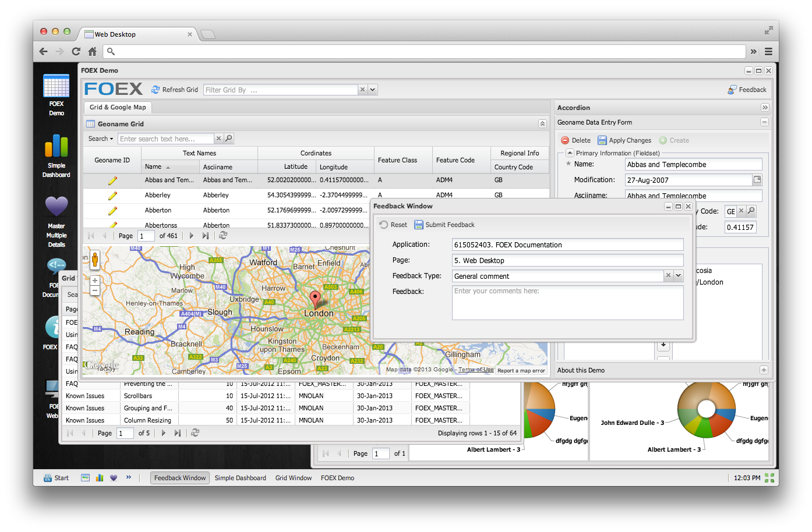Collapse the Geoname Grid panel
This screenshot has width=812, height=532.
pos(542,124)
